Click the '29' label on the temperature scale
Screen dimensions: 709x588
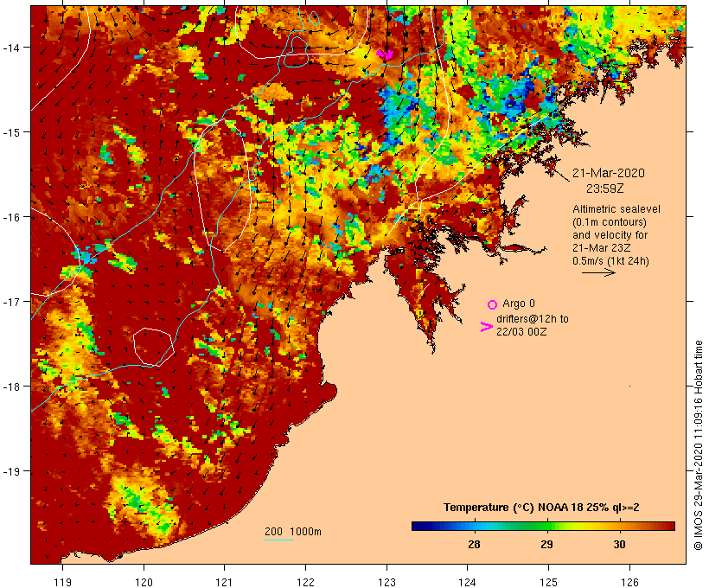(x=546, y=544)
